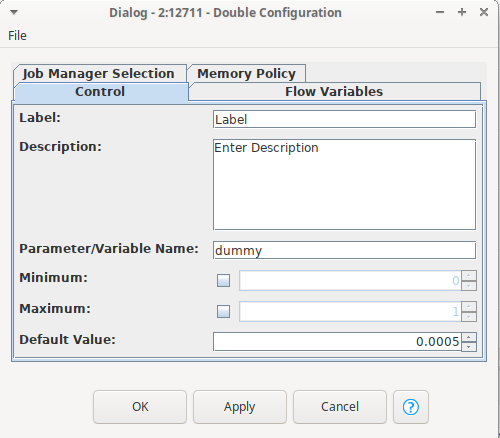Focus the Parameter/Variable Name field
500x438 pixels.
[x=344, y=250]
